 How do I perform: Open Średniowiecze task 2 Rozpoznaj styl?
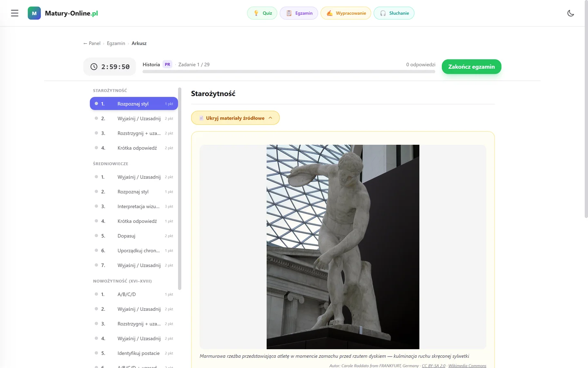[x=134, y=192]
